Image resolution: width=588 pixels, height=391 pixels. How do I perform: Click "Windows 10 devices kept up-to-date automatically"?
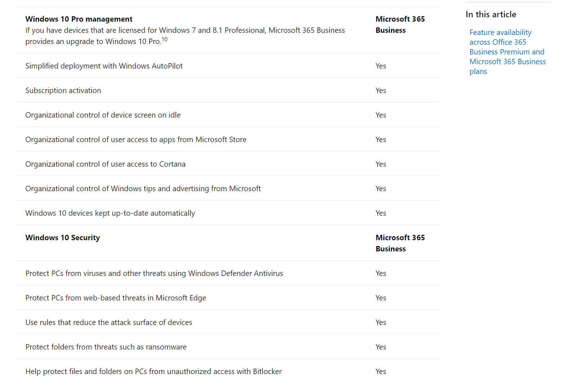[x=110, y=213]
